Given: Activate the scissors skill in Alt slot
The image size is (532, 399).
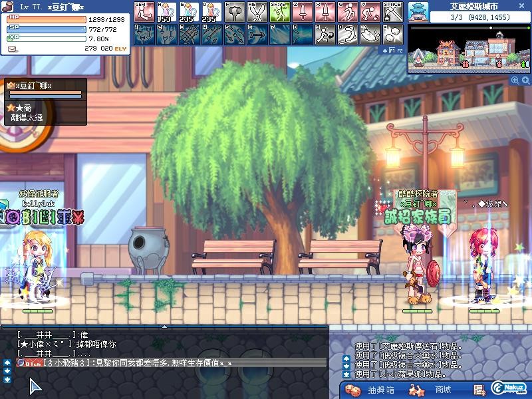Looking at the screenshot, I should click(x=257, y=12).
